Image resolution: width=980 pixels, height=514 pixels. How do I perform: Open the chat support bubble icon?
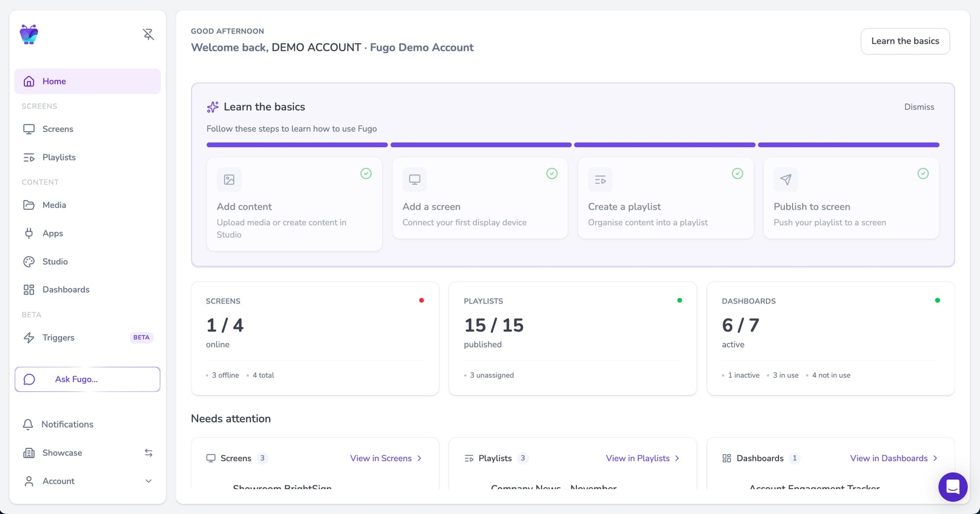point(953,487)
